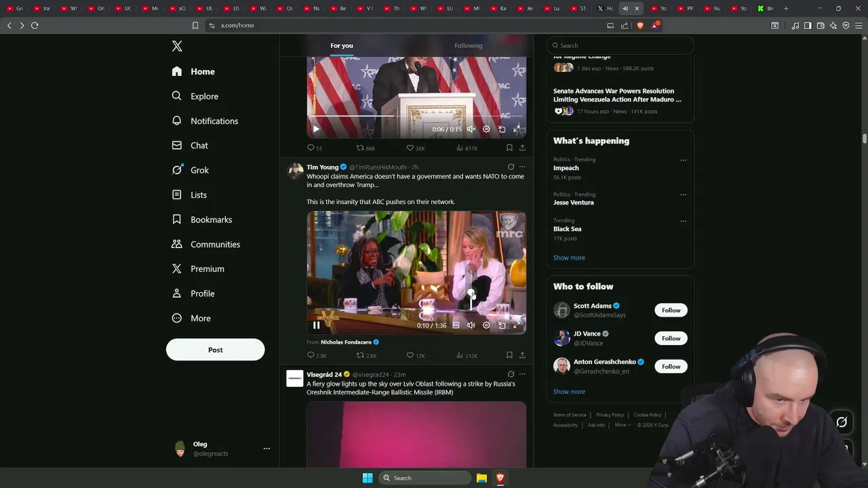Like the post with 36K likes
Image resolution: width=868 pixels, height=488 pixels.
[416, 148]
